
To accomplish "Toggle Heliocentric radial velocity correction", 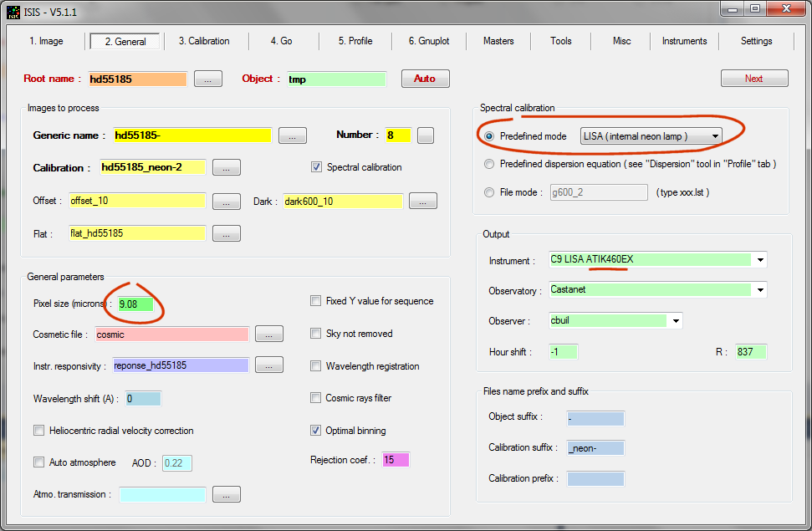I will (x=39, y=431).
